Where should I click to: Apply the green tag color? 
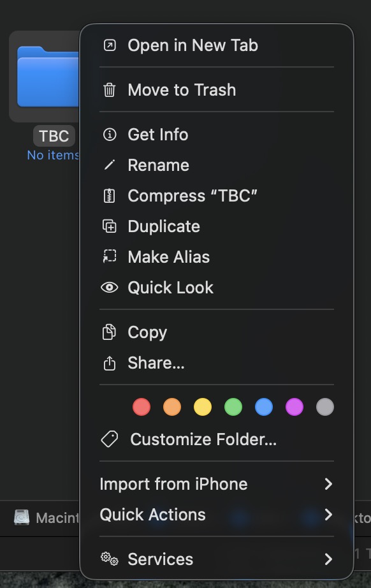[233, 408]
